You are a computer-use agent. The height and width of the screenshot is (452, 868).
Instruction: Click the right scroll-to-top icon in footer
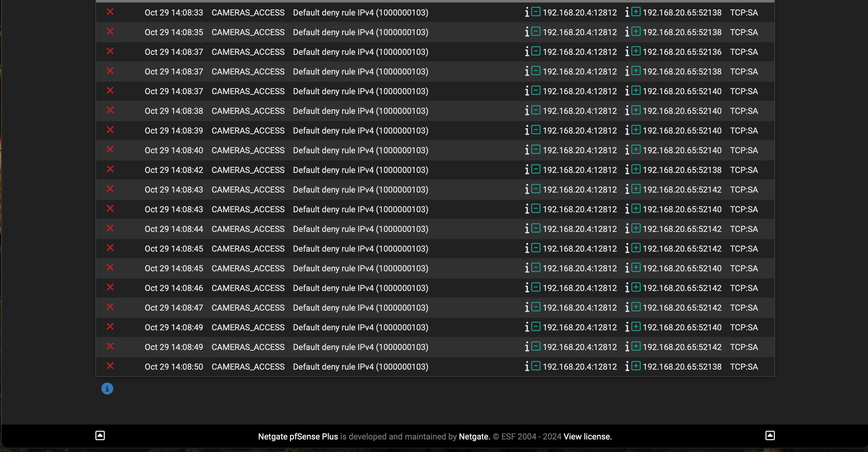point(770,436)
